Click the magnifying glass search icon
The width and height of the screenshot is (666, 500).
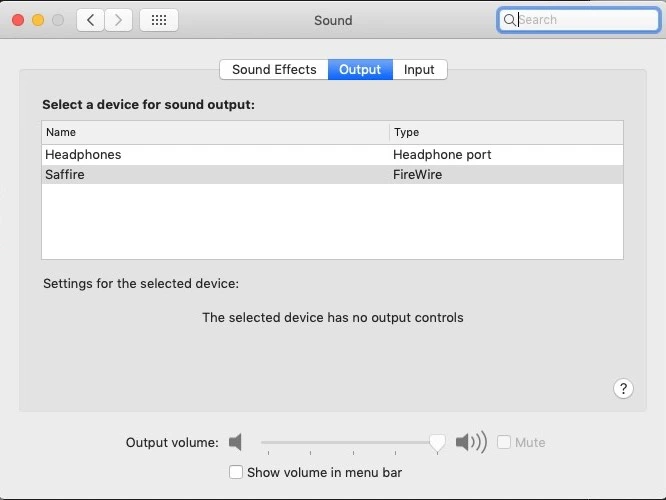point(510,20)
